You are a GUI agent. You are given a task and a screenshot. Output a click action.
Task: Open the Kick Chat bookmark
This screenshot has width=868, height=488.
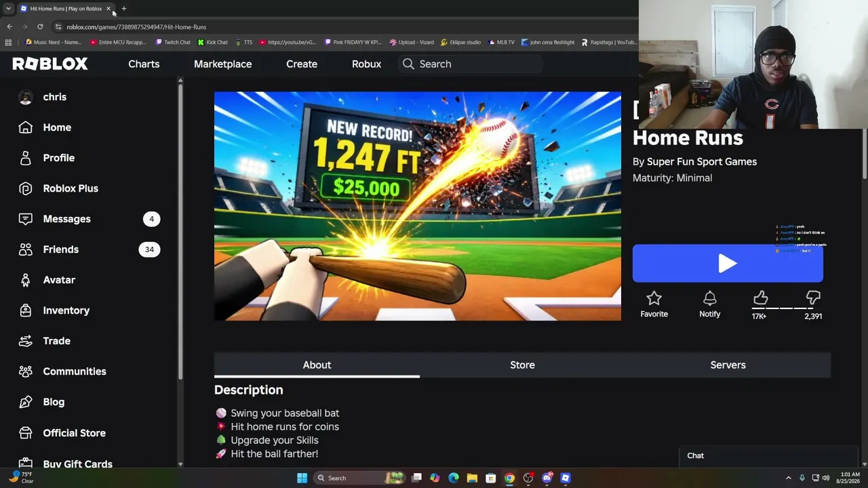213,42
